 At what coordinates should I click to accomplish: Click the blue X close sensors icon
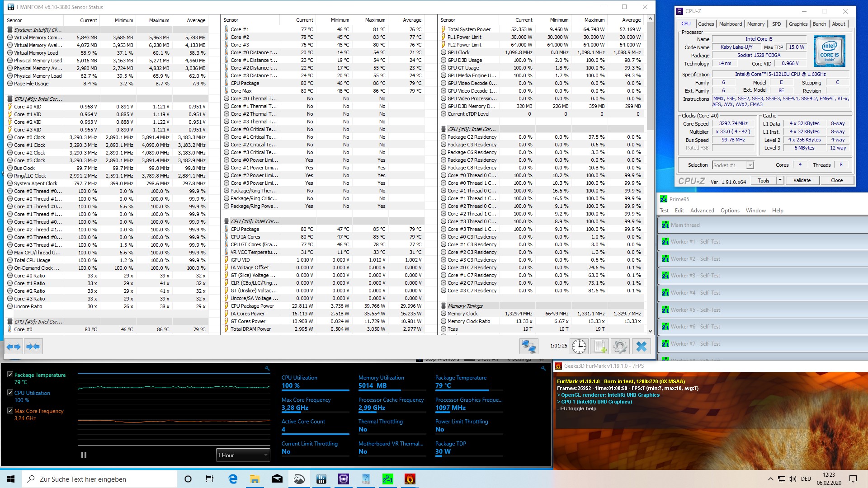tap(641, 347)
